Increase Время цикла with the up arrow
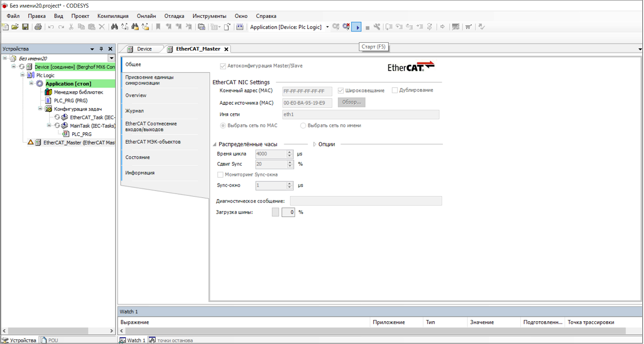The image size is (644, 344). click(x=290, y=152)
